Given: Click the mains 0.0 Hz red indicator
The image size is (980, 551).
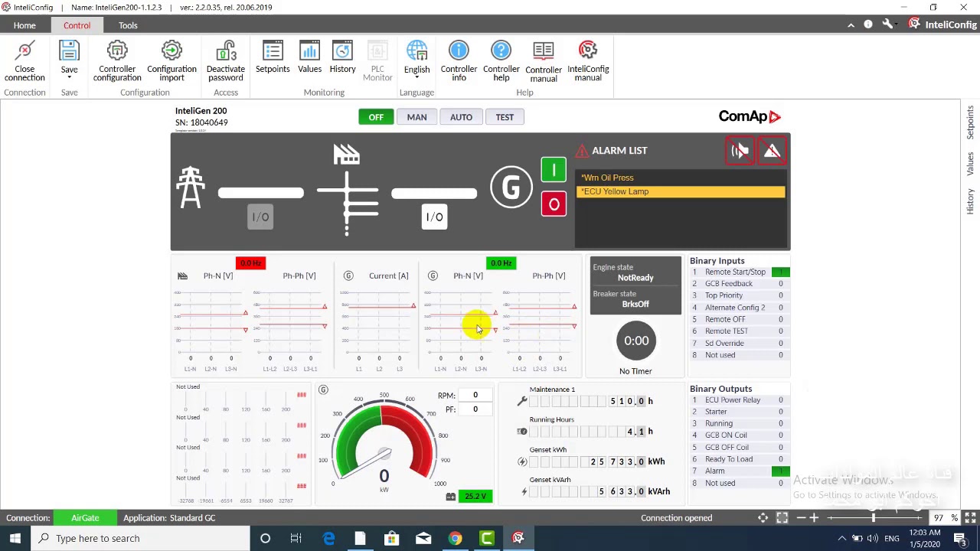Looking at the screenshot, I should click(x=250, y=263).
